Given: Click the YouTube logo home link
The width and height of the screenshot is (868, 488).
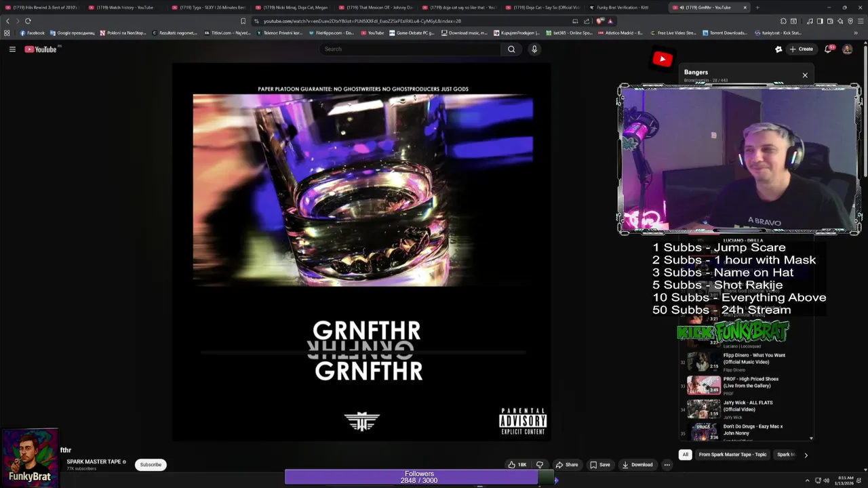Looking at the screenshot, I should (x=41, y=49).
